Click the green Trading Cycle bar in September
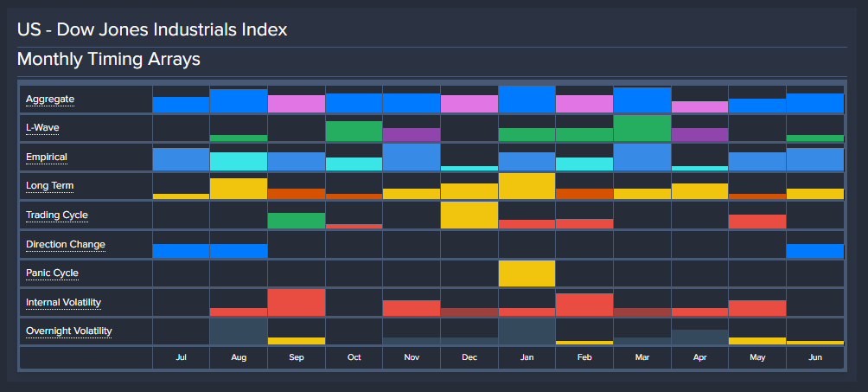Image resolution: width=868 pixels, height=392 pixels. click(x=296, y=221)
